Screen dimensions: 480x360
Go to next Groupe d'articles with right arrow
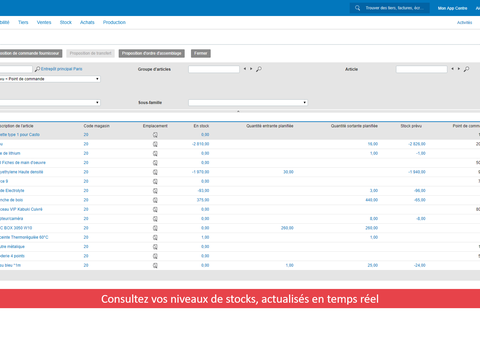[251, 69]
